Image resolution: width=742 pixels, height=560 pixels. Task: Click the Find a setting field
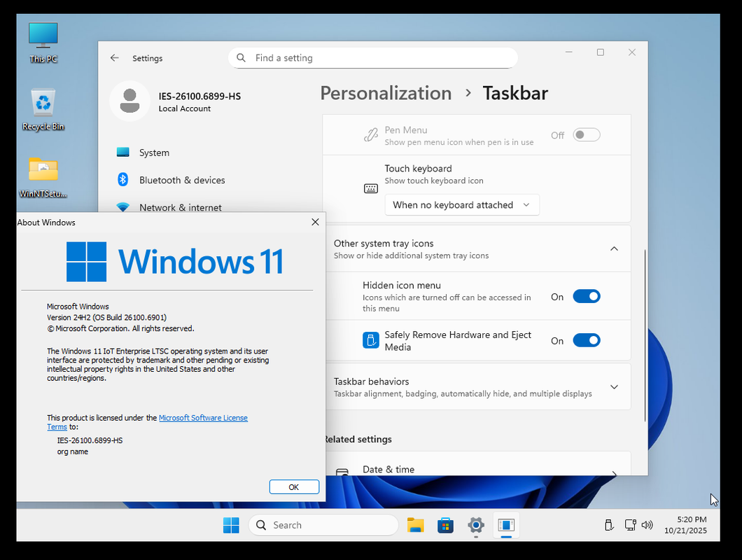(373, 58)
